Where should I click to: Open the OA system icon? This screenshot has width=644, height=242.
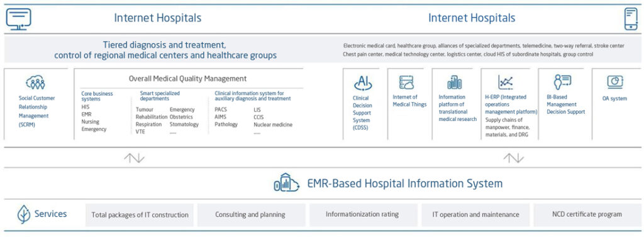click(x=615, y=82)
